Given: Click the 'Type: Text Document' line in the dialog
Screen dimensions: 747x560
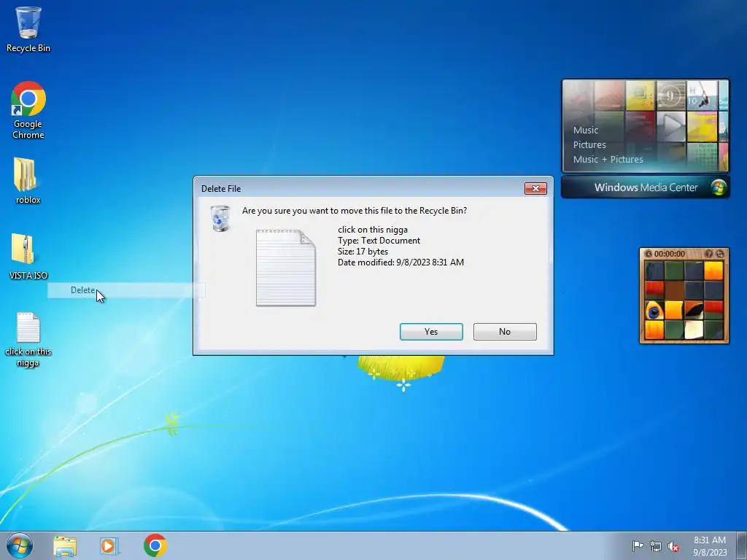Looking at the screenshot, I should click(379, 241).
